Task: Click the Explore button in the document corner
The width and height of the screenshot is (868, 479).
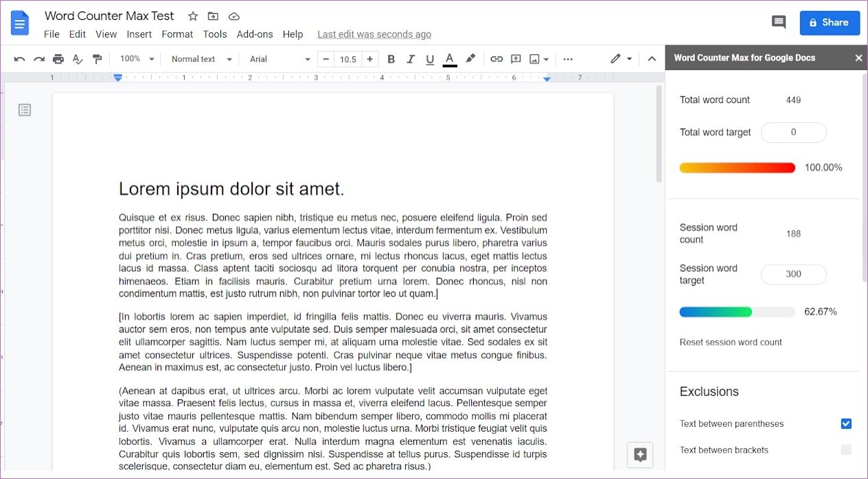Action: point(640,454)
